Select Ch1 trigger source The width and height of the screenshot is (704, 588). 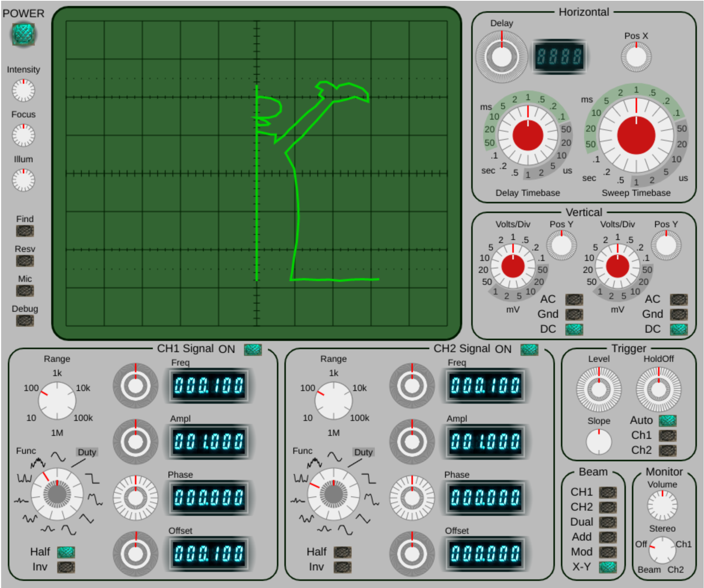coord(668,435)
